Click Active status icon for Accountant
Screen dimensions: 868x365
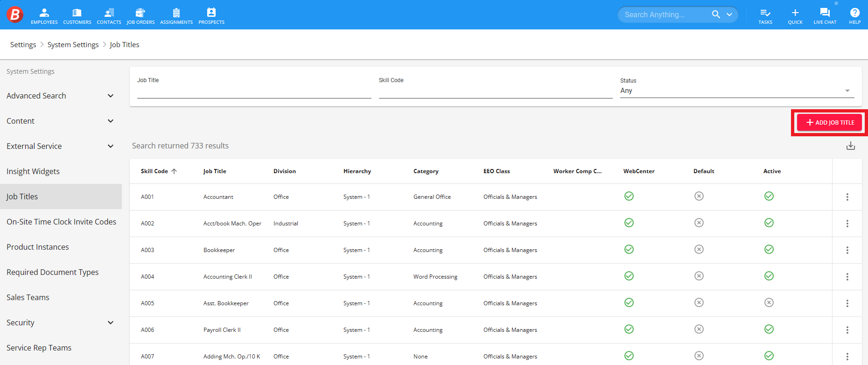tap(769, 196)
